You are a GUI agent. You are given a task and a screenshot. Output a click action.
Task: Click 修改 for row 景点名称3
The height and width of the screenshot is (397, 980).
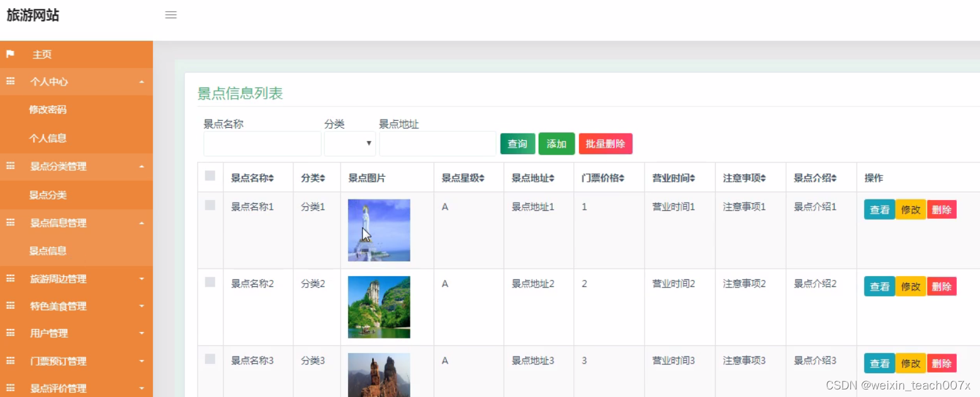tap(911, 363)
